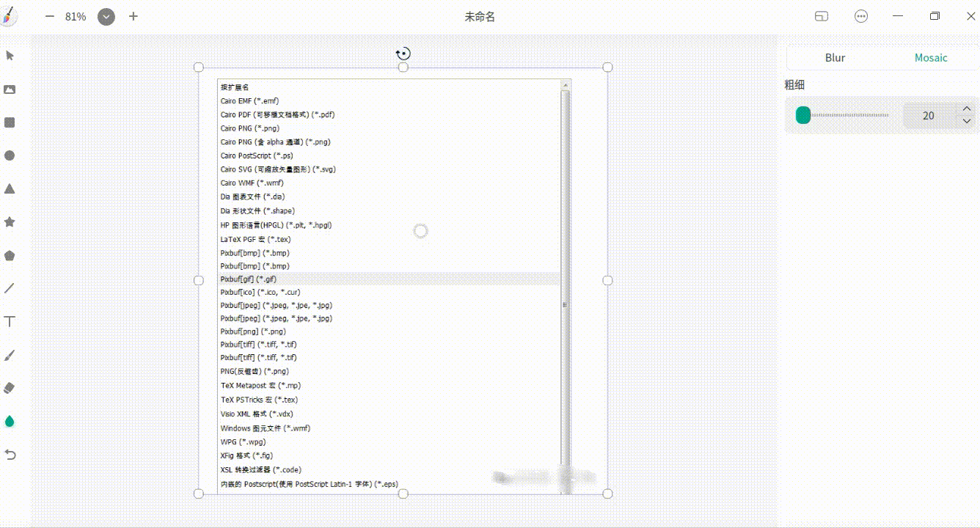Click the 粗细 thickness label
This screenshot has width=980, height=528.
click(x=795, y=85)
